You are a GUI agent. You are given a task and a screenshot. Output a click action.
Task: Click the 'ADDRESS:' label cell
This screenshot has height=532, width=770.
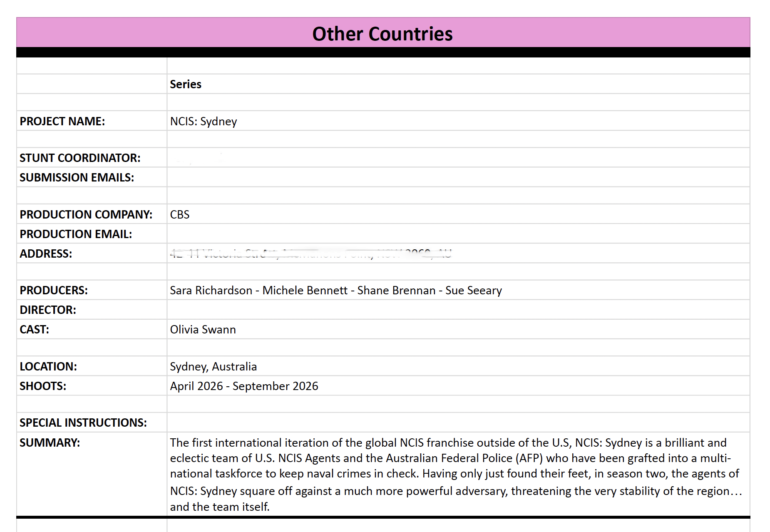coord(92,254)
